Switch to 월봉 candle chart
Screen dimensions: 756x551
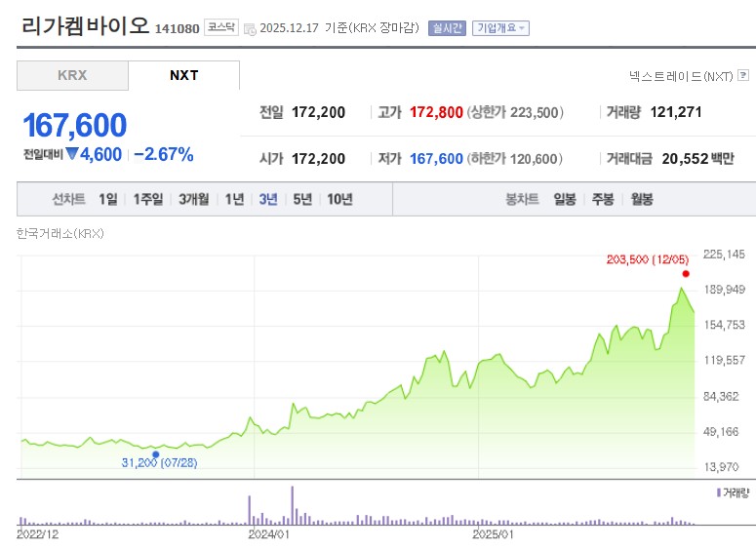click(x=642, y=199)
